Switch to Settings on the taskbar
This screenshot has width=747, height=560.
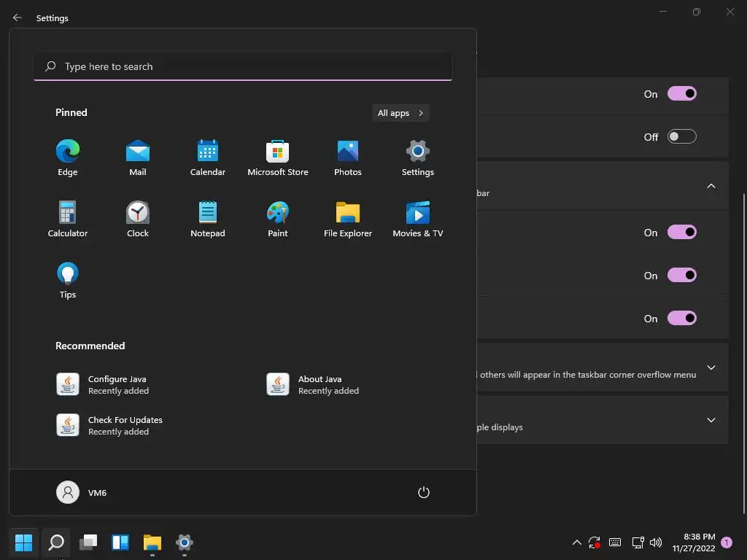point(185,542)
